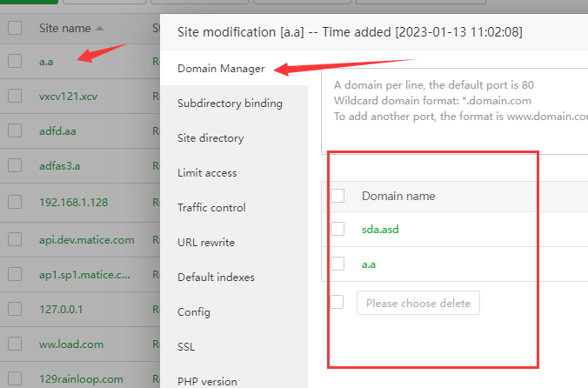Image resolution: width=588 pixels, height=388 pixels.
Task: Open the Domain Manager tab
Action: [x=221, y=68]
